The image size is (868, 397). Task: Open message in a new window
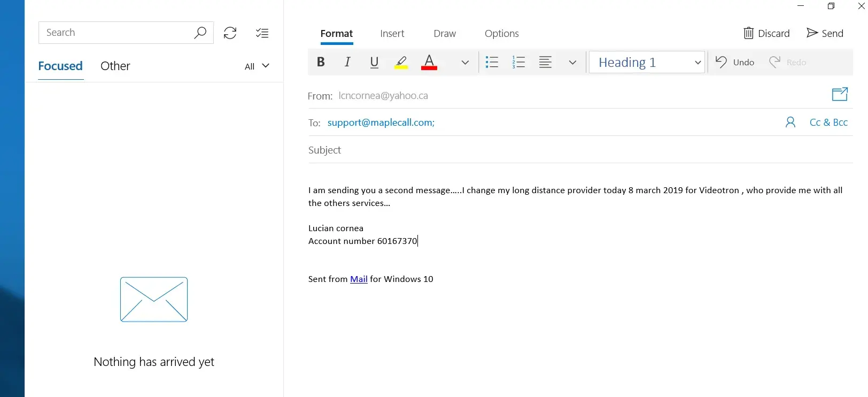click(x=840, y=95)
